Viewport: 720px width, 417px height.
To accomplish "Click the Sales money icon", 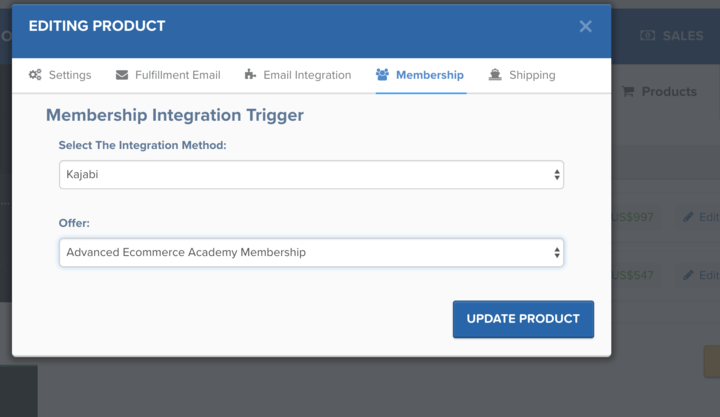I will click(x=647, y=35).
